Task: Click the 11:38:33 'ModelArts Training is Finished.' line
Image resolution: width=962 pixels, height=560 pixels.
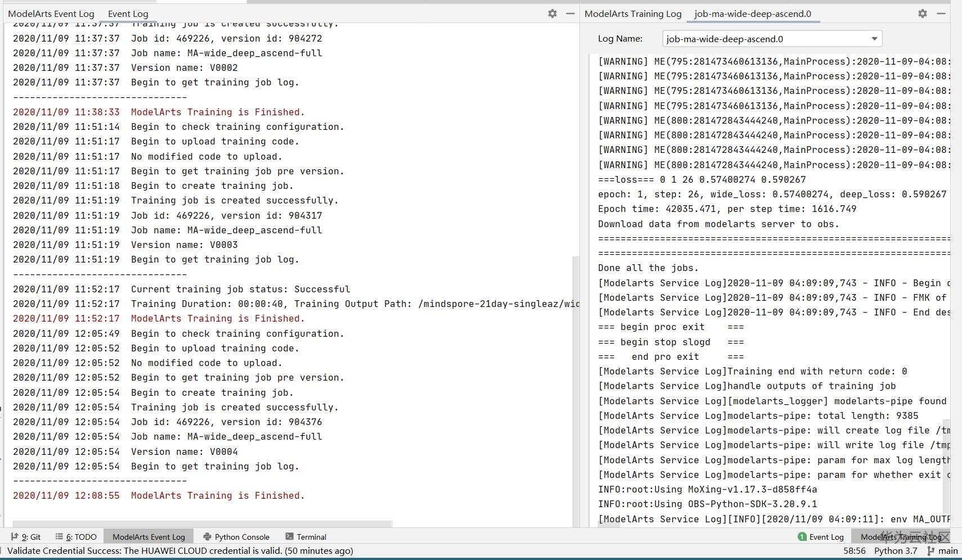Action: [159, 112]
